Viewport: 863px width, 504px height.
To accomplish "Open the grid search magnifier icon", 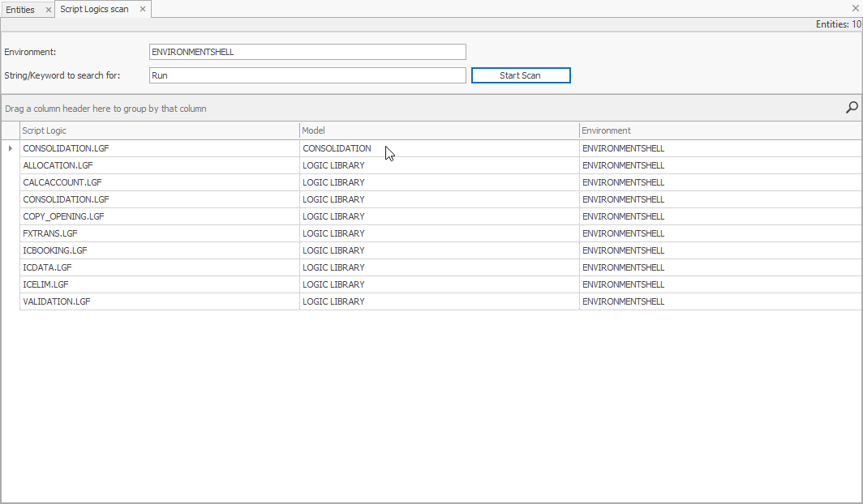I will coord(851,108).
